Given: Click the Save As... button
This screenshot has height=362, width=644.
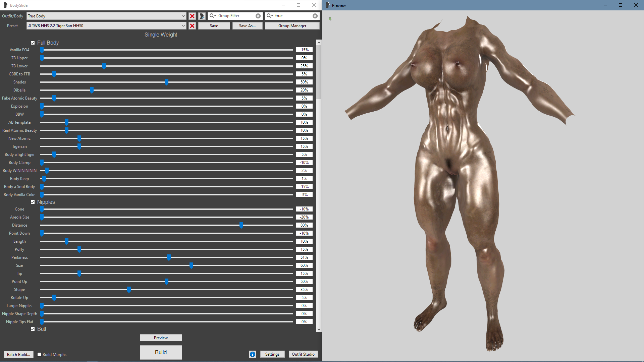Looking at the screenshot, I should [x=247, y=26].
